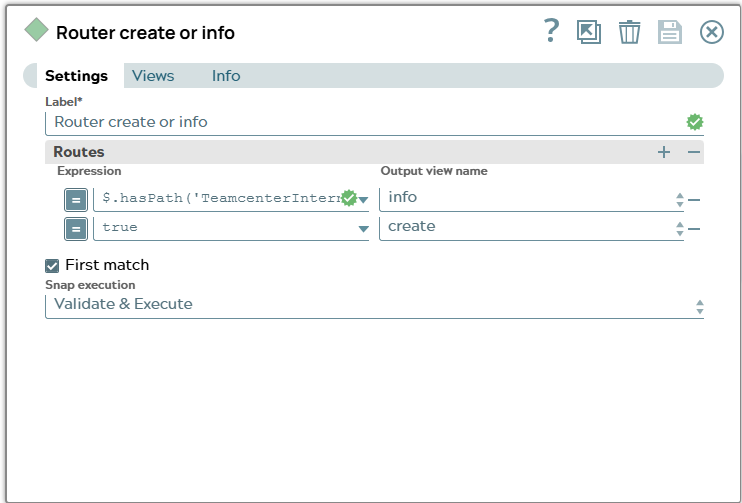
Task: Delete the snap with the trash icon
Action: (x=629, y=32)
